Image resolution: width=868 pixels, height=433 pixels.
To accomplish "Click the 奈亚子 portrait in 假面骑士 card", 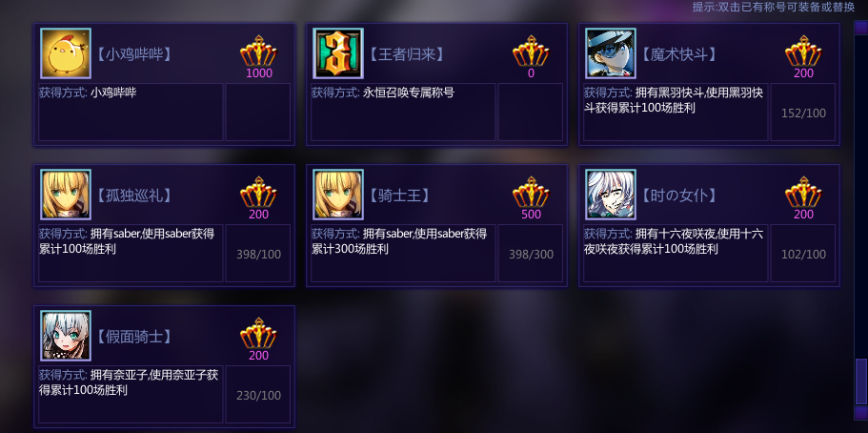I will click(x=66, y=336).
